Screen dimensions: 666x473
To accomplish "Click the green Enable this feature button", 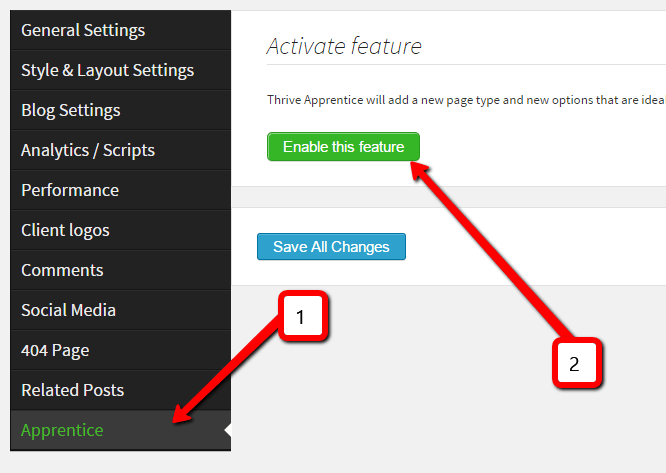I will (343, 147).
